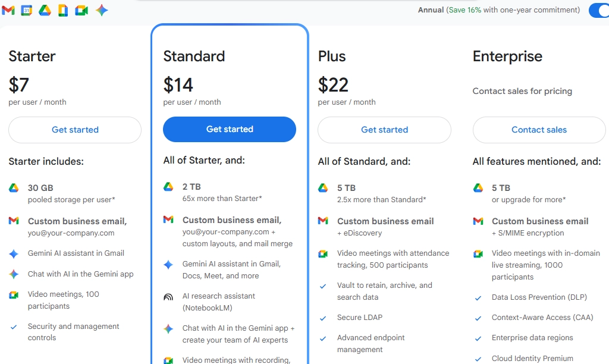Click the Gmail icon beside eDiscovery email in Plus
The height and width of the screenshot is (364, 609).
click(x=323, y=221)
